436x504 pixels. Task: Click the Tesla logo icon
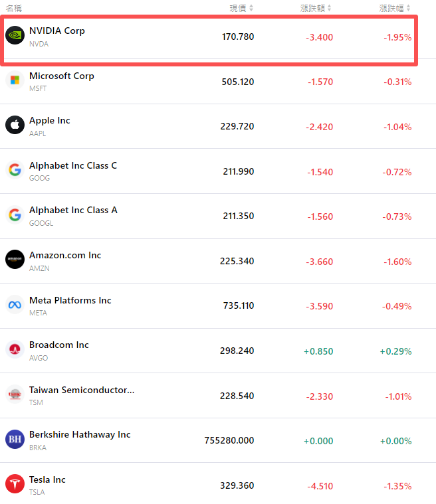pos(15,485)
